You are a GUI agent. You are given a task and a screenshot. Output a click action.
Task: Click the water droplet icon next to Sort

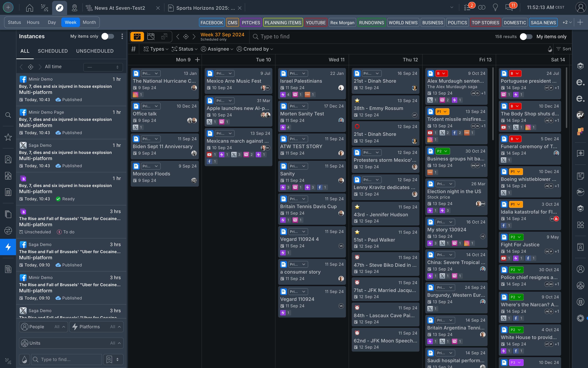tap(550, 49)
